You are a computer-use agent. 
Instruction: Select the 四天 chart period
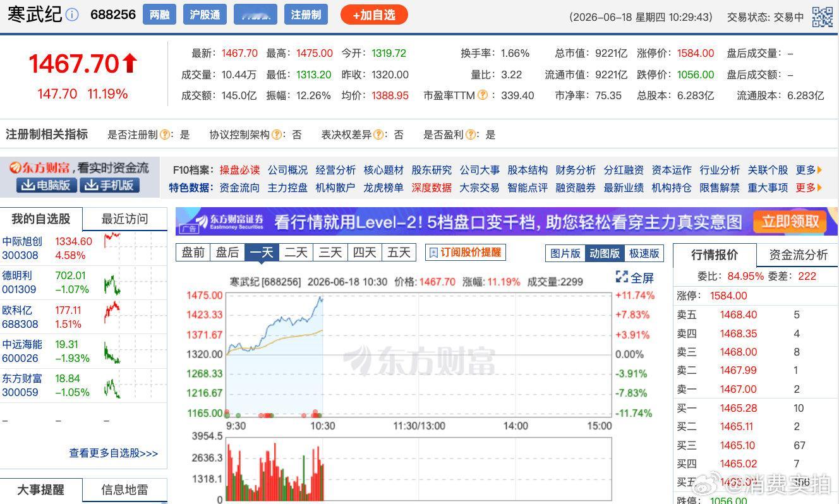pyautogui.click(x=365, y=253)
